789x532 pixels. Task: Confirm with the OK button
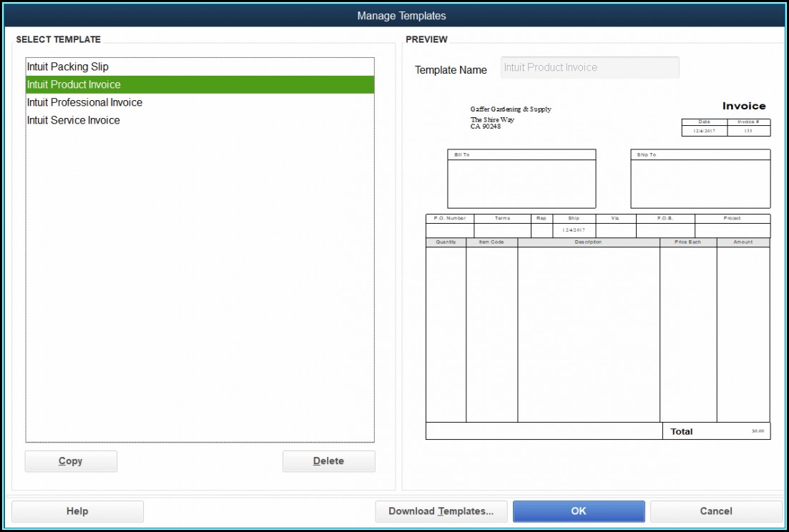(579, 511)
